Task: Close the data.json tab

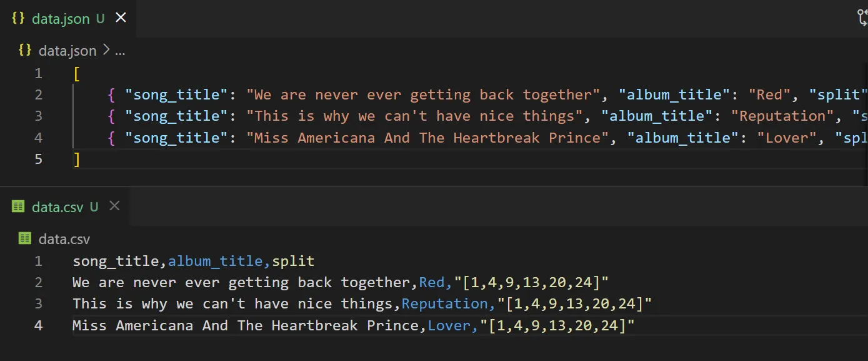Action: (x=121, y=18)
